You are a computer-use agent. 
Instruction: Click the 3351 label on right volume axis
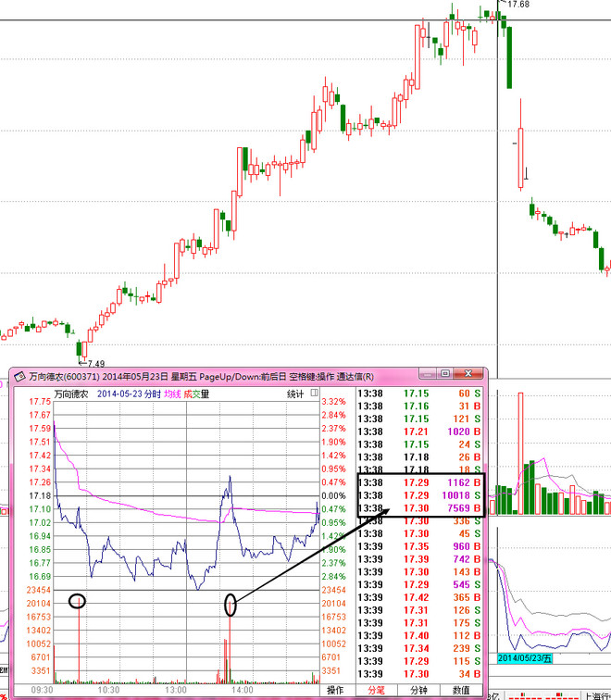point(333,670)
